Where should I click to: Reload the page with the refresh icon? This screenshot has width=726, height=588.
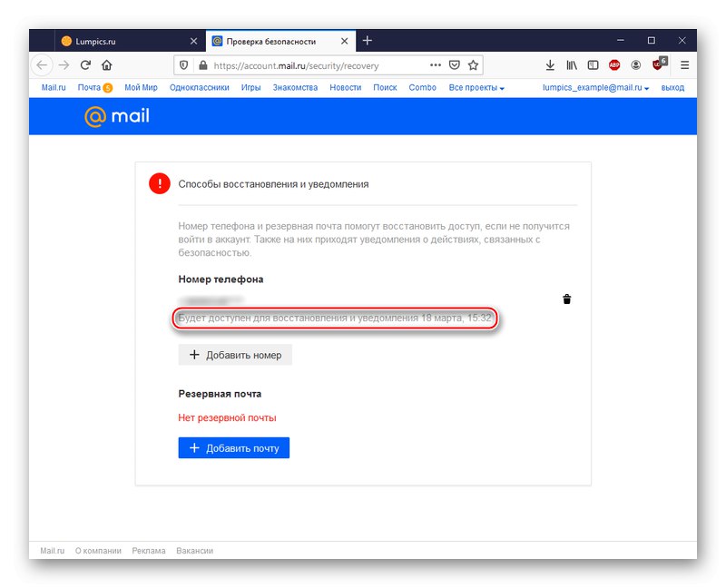coord(86,65)
